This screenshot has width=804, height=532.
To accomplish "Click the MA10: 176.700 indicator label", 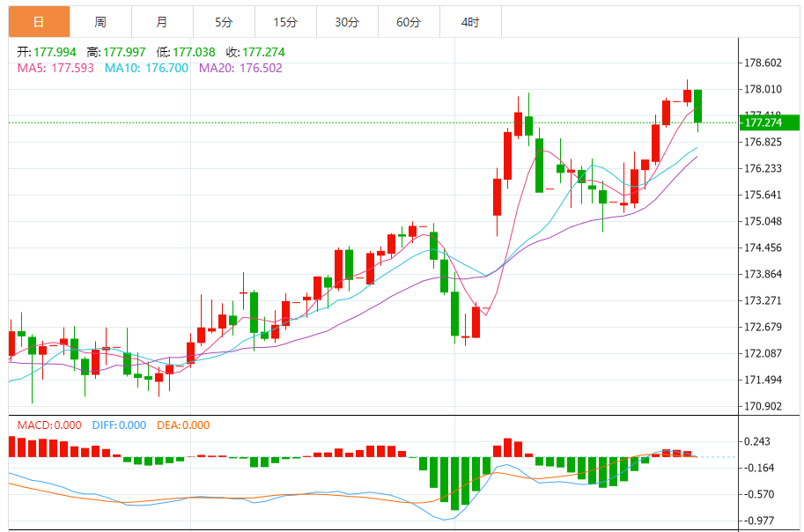I will point(146,68).
